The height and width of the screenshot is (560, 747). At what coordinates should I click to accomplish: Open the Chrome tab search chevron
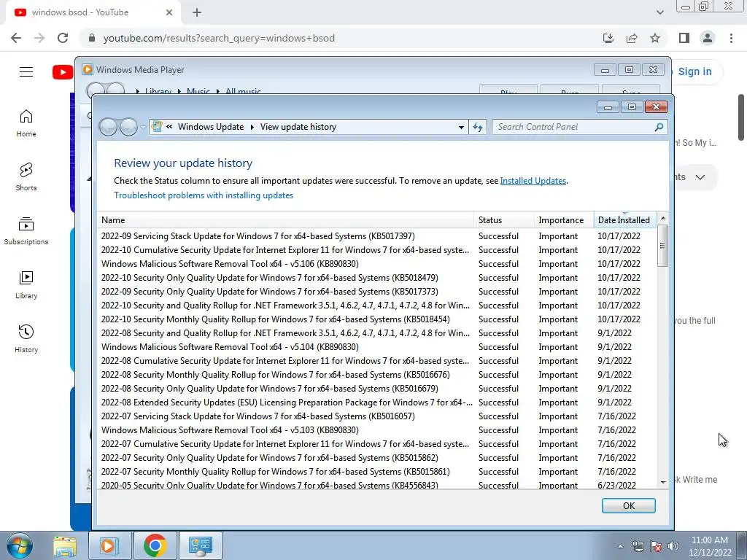[659, 12]
